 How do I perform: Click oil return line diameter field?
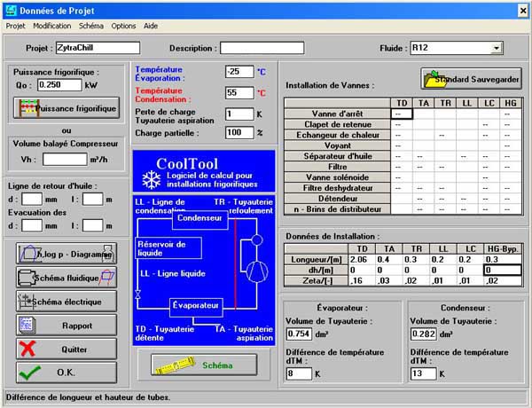point(32,200)
